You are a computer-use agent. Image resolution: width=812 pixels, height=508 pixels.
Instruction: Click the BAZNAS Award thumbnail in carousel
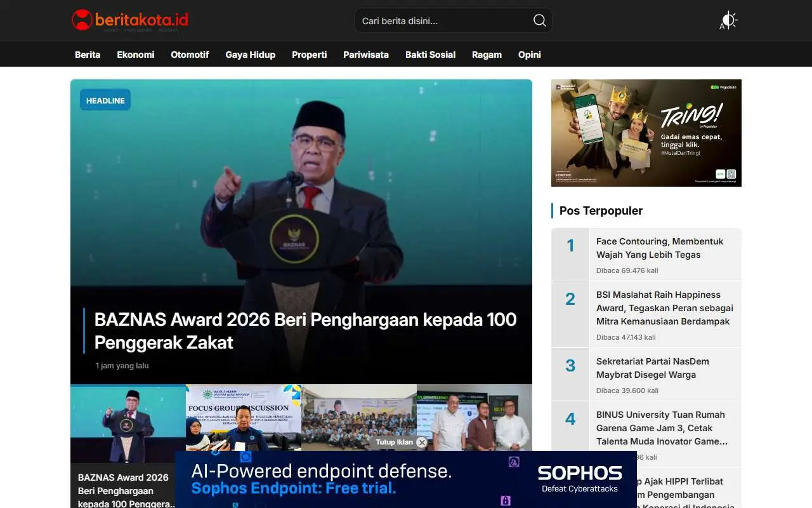tap(128, 424)
